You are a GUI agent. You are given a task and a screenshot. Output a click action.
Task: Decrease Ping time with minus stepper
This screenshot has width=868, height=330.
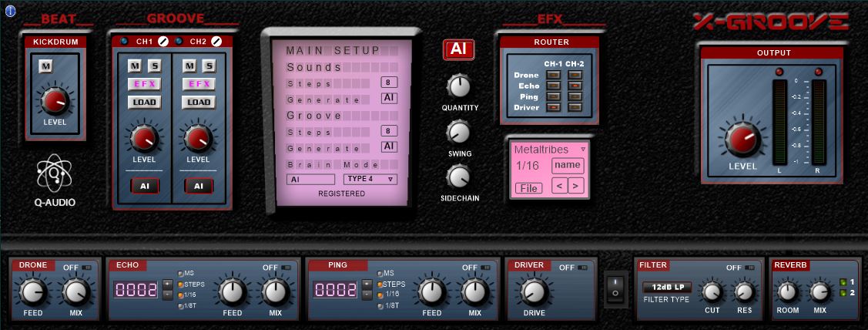click(x=367, y=295)
